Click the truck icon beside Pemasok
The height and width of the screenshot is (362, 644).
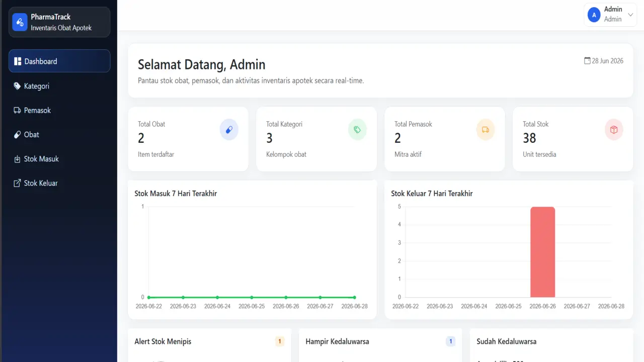[x=17, y=110]
